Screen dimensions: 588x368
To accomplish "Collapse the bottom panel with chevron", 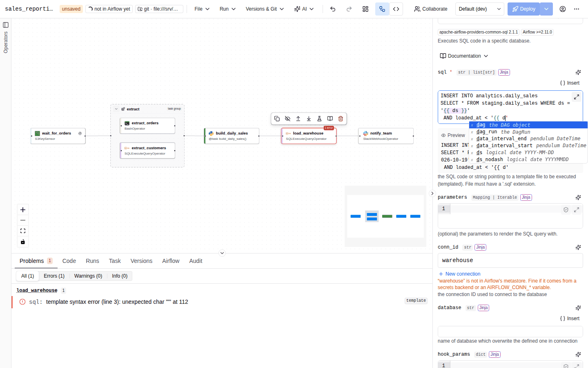I will click(222, 253).
